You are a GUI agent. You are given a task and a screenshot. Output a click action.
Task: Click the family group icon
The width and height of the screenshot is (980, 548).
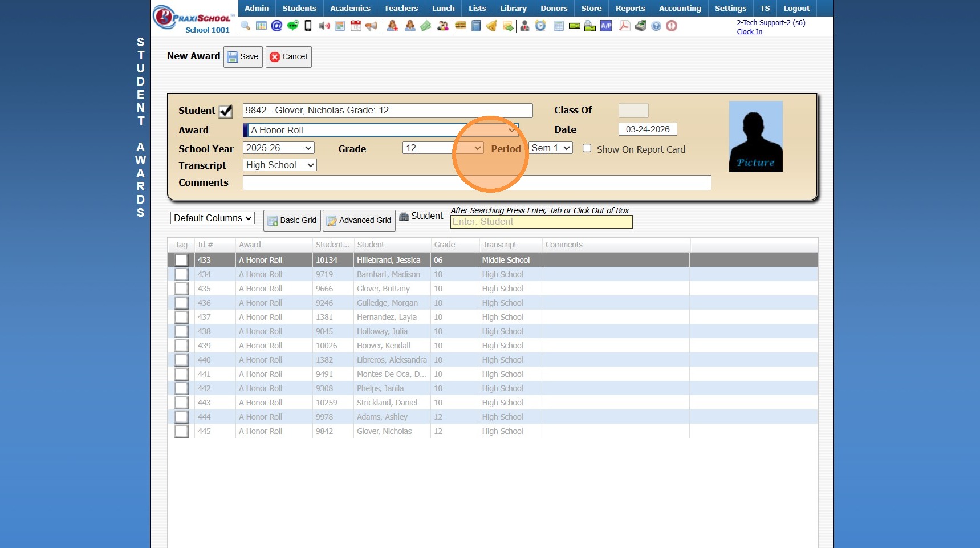(x=442, y=26)
